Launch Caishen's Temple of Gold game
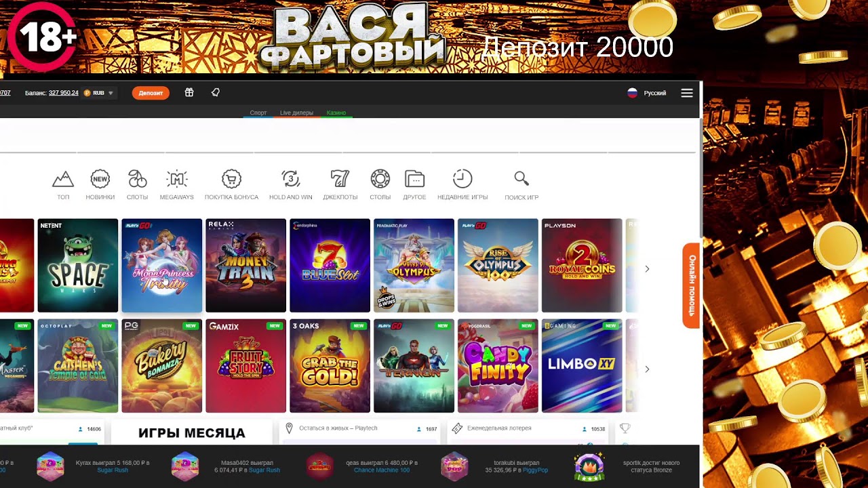 click(x=78, y=366)
